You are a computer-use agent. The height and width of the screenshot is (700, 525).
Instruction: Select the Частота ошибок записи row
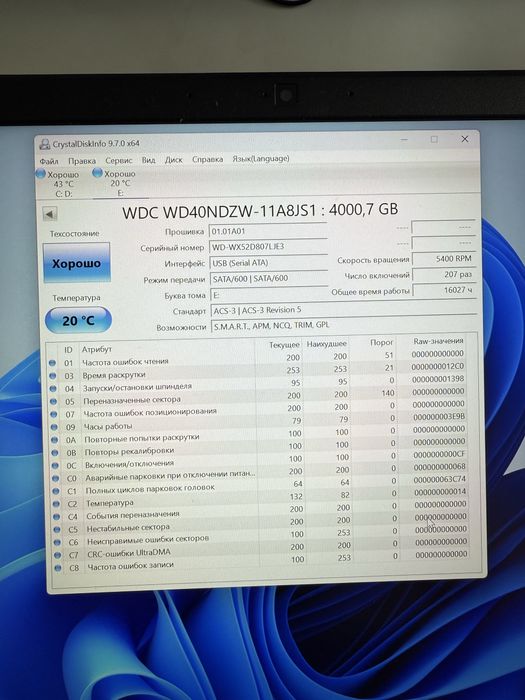click(x=262, y=562)
